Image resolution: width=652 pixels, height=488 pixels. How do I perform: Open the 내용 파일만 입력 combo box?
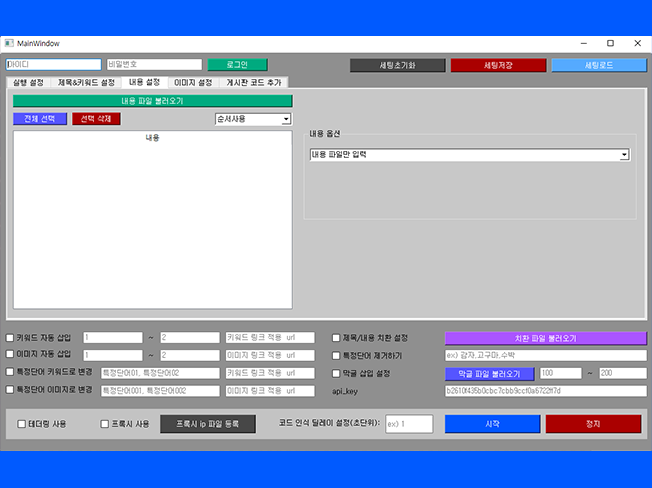click(469, 155)
